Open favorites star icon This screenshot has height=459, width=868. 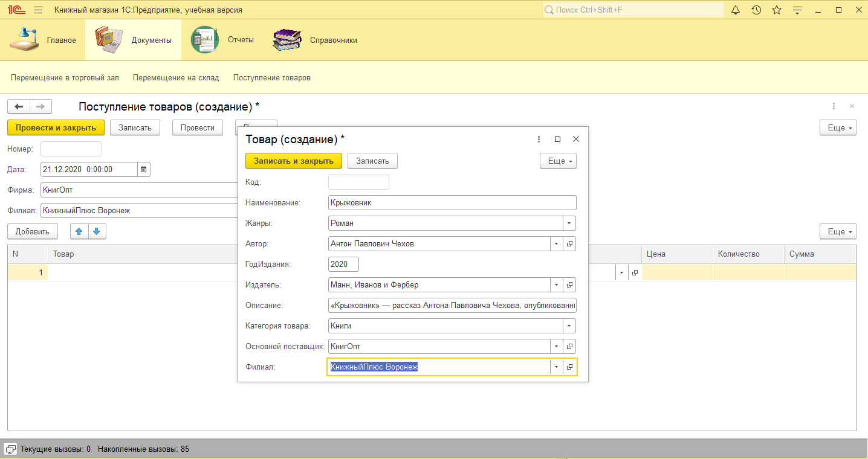[777, 10]
